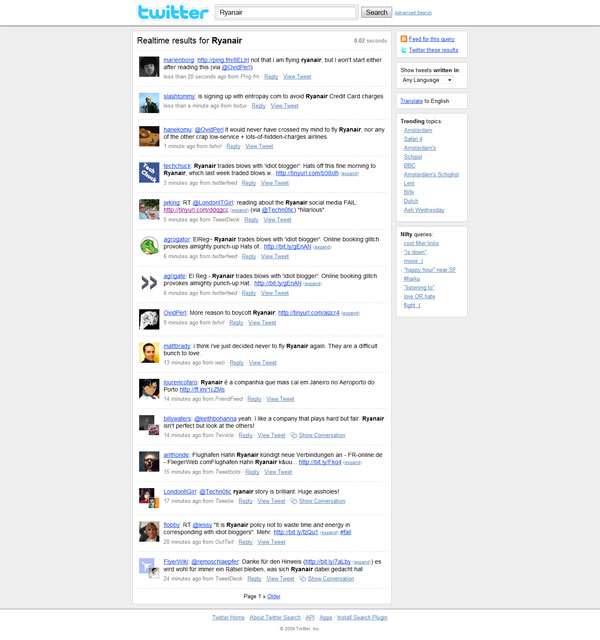The height and width of the screenshot is (640, 600).
Task: Click mattbrady's avatar photo
Action: 149,353
